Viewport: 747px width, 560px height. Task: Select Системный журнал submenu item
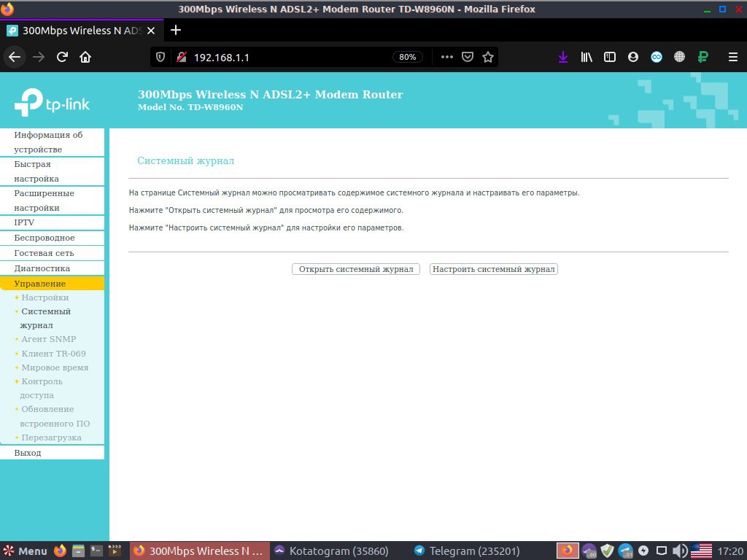tap(45, 318)
